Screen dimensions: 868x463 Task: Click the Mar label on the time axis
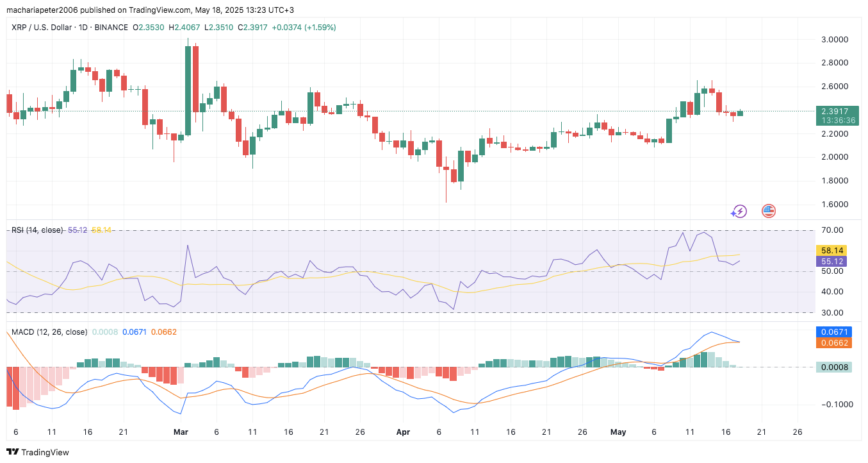click(x=181, y=432)
